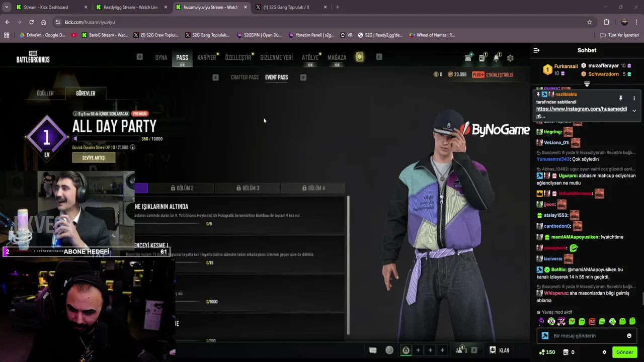Click the PUBG Battlegrounds logo
This screenshot has width=644, height=362.
pos(33,57)
